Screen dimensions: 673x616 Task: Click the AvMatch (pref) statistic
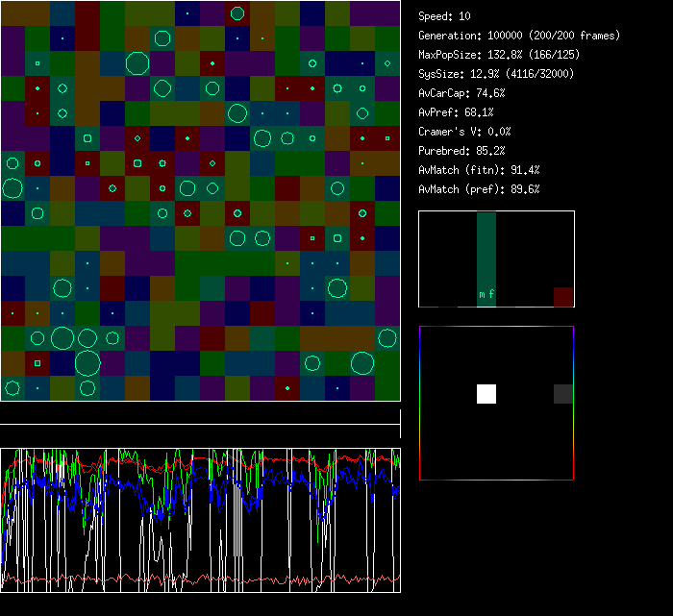480,189
